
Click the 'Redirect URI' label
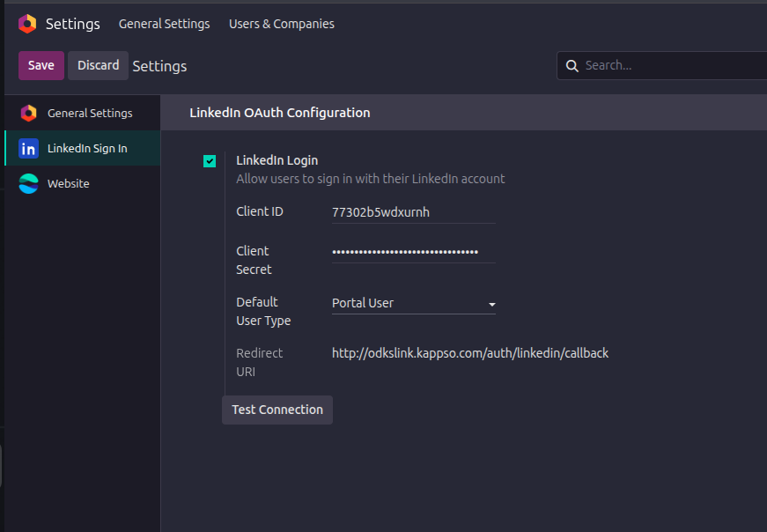[259, 362]
